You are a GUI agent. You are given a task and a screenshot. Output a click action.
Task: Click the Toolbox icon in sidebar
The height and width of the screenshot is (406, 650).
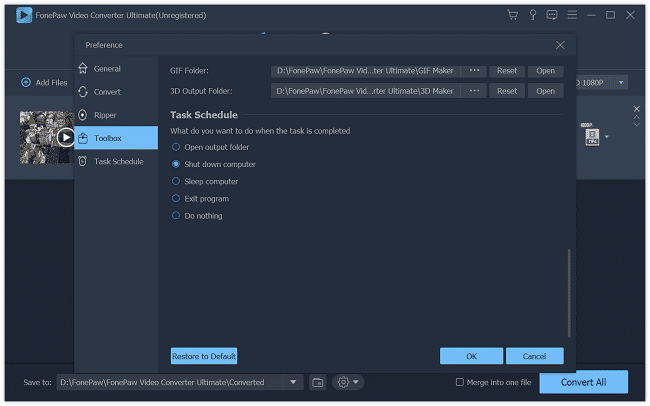pyautogui.click(x=83, y=138)
